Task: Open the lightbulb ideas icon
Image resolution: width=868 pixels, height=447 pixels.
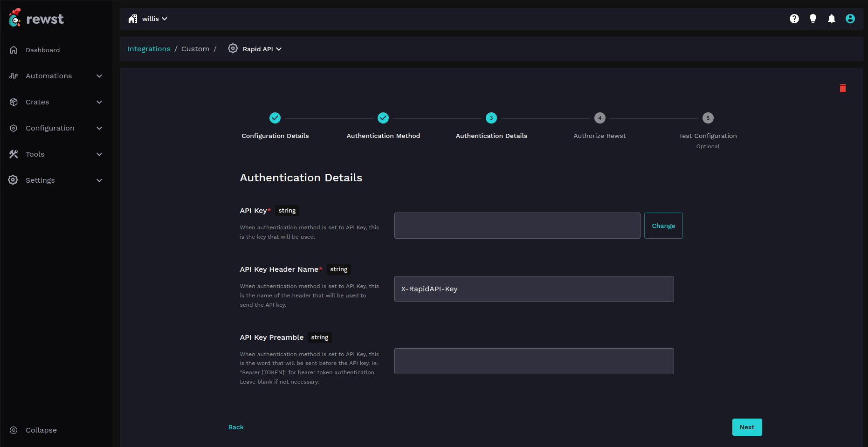Action: pyautogui.click(x=813, y=19)
